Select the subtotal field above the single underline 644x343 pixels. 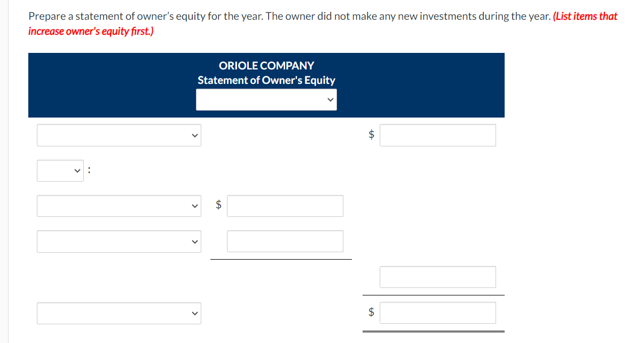pos(437,277)
